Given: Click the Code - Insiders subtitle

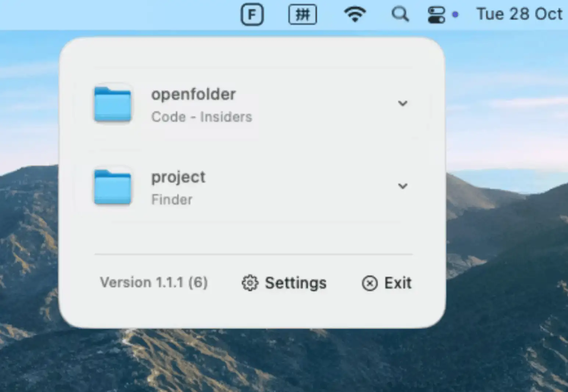Looking at the screenshot, I should click(x=201, y=117).
